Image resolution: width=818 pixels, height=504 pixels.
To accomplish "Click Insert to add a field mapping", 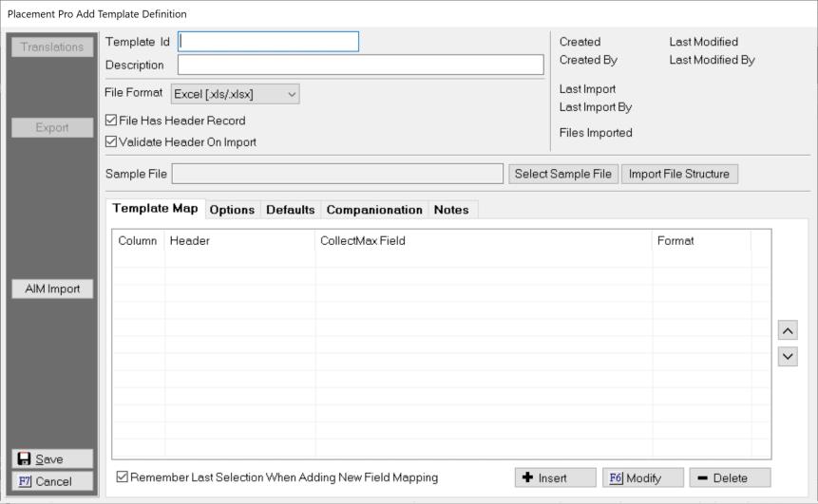I will 555,477.
